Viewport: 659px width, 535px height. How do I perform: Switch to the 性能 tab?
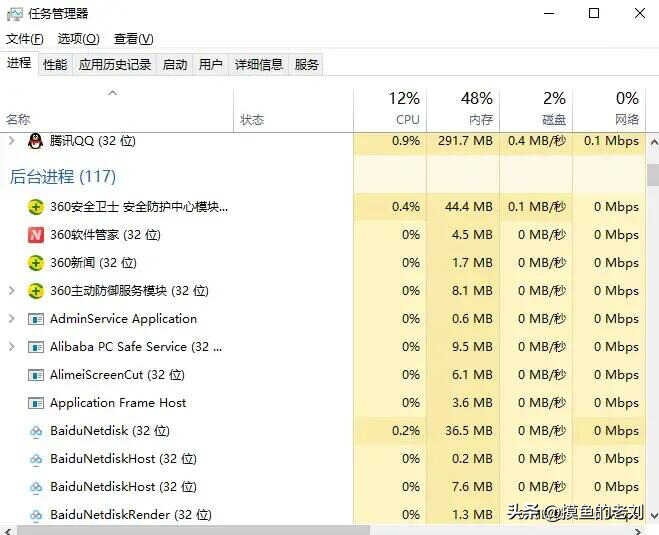click(55, 65)
